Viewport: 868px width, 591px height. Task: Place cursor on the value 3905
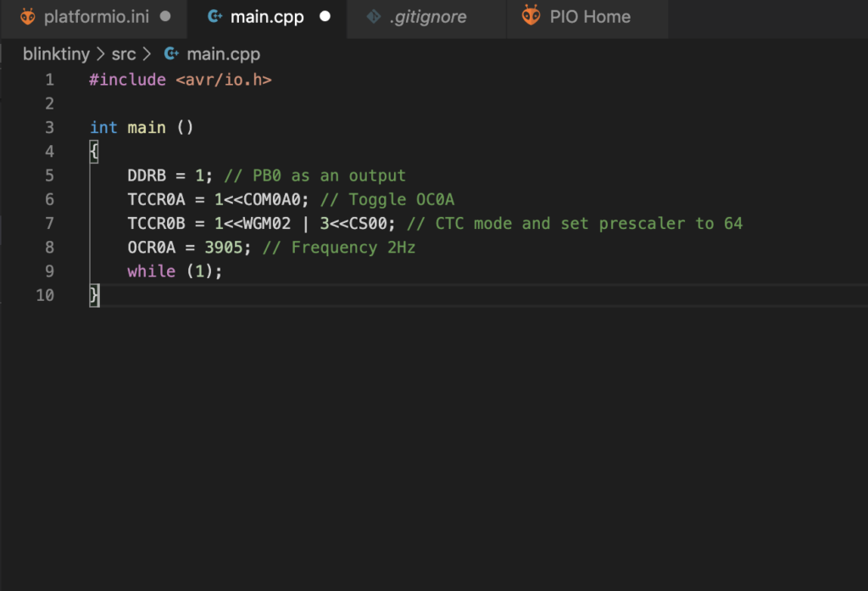224,248
